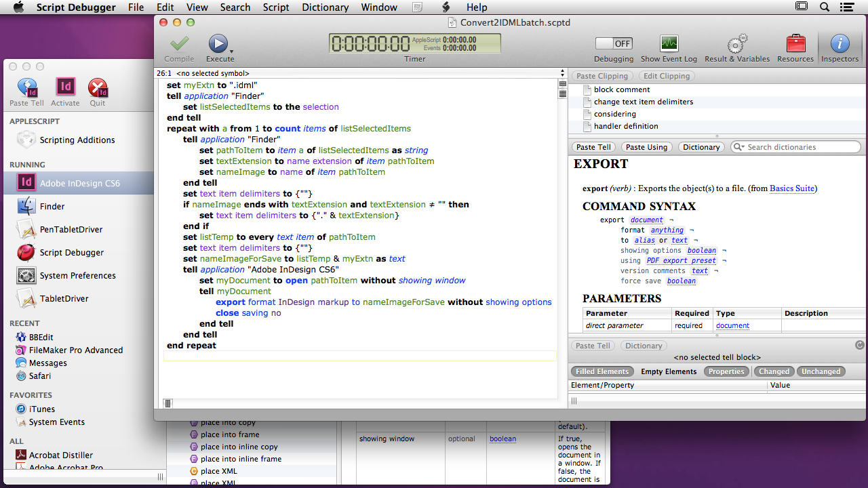Open the Script menu
This screenshot has width=868, height=488.
276,7
